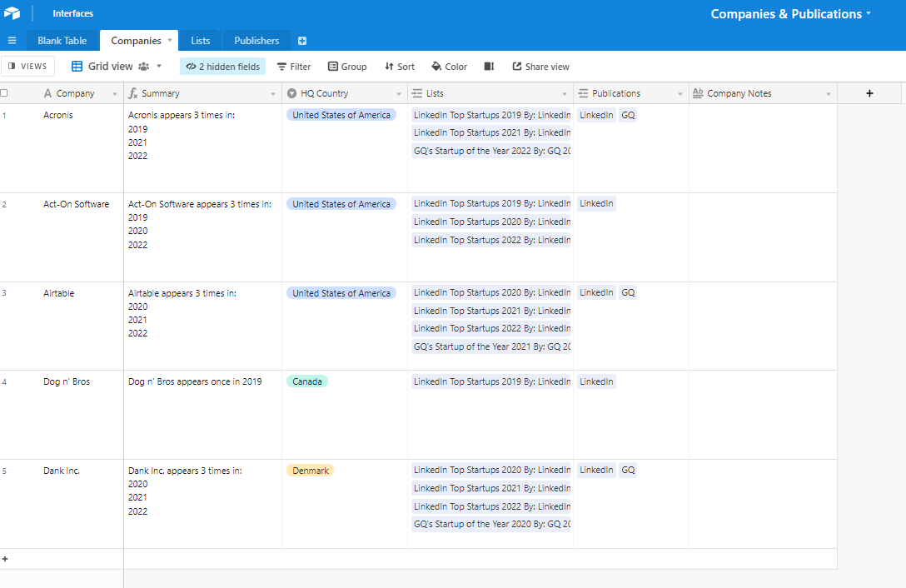Screen dimensions: 906x588
Task: Select the Denmark country tag
Action: [311, 471]
